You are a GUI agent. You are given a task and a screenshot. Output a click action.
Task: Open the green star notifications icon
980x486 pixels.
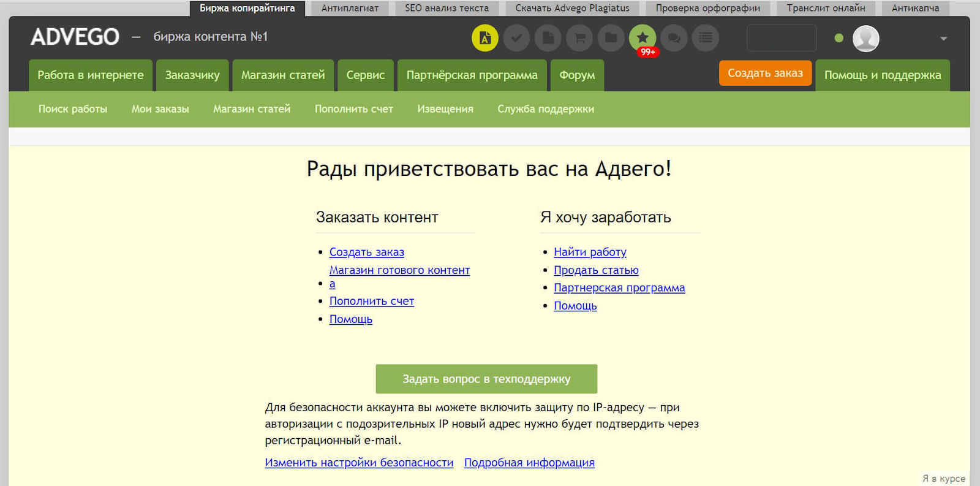coord(643,38)
